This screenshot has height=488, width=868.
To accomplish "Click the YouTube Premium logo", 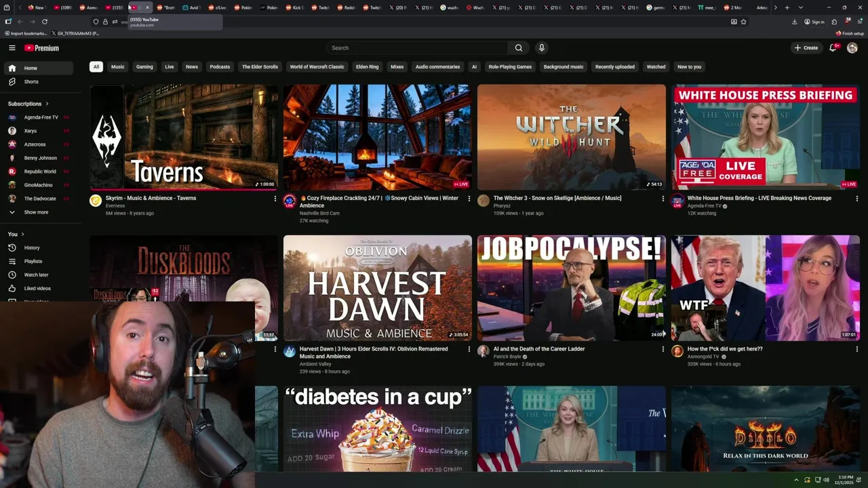I will pyautogui.click(x=41, y=48).
